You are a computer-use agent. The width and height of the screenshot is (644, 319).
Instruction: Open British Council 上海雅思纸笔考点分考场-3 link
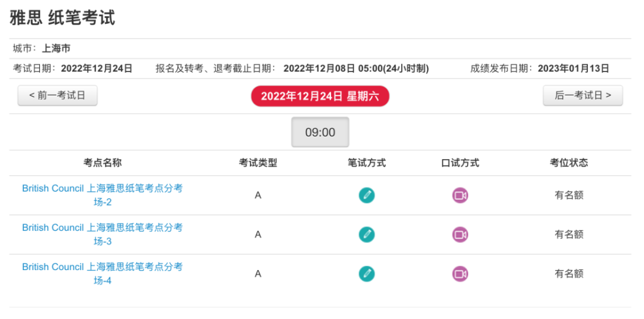pos(102,235)
